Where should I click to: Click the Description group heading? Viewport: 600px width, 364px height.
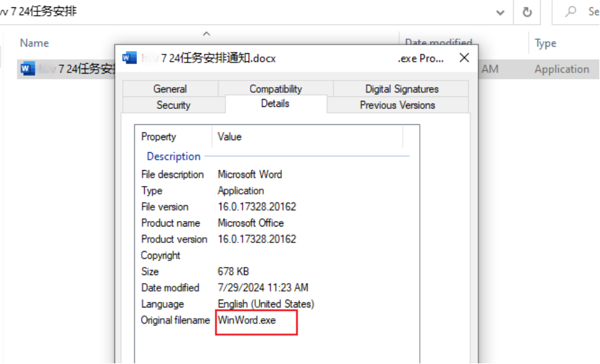point(173,156)
